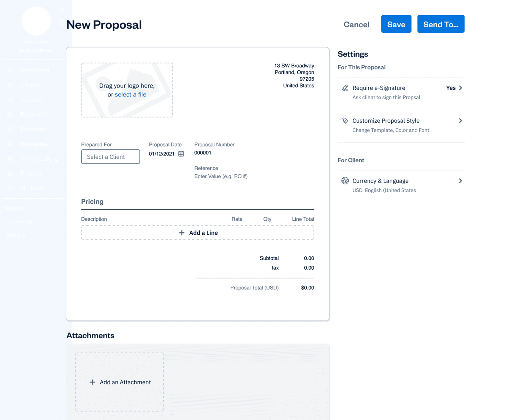Expand the Customize Proposal Style chevron

pyautogui.click(x=460, y=121)
